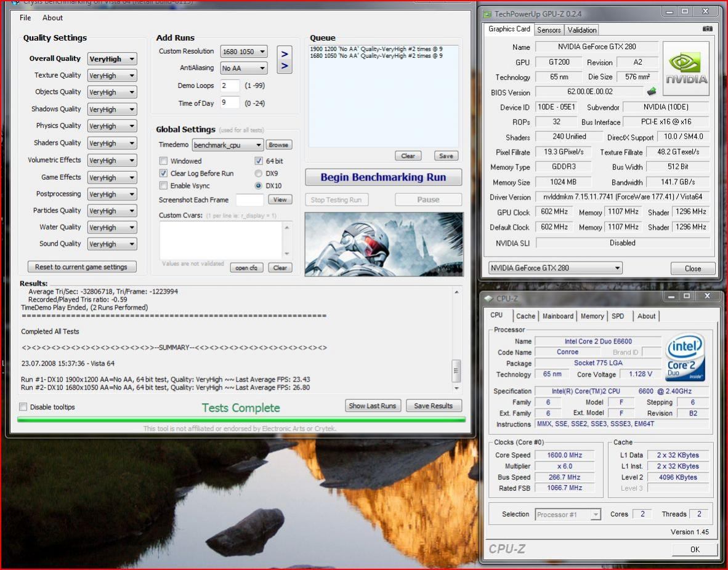The width and height of the screenshot is (728, 570).
Task: Click the NVIDIA logo in GPU-Z
Action: (686, 70)
